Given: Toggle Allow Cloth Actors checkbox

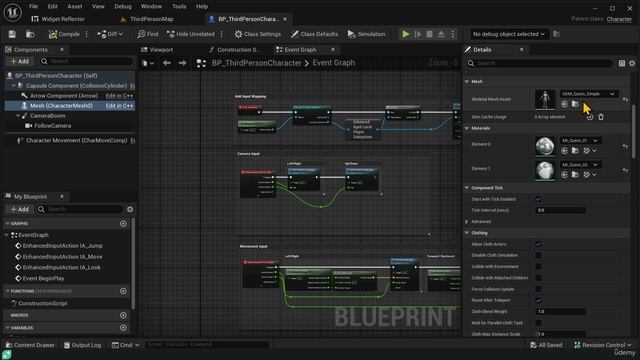Looking at the screenshot, I should (538, 244).
